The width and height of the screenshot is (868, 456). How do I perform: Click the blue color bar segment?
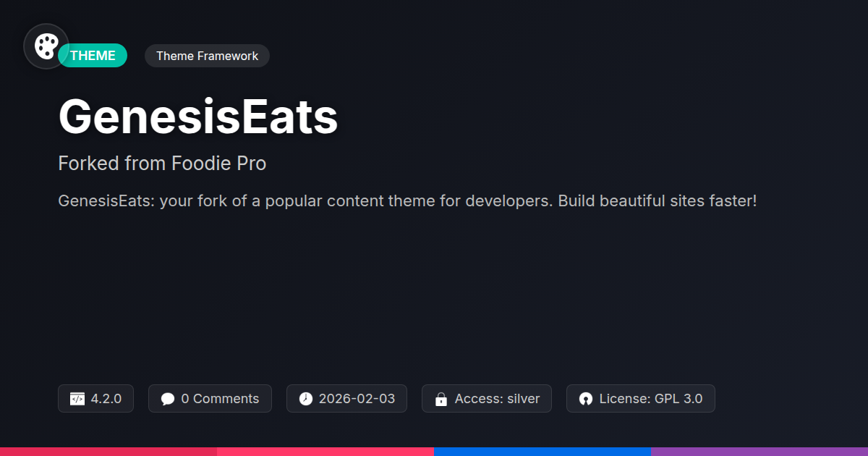click(x=542, y=451)
